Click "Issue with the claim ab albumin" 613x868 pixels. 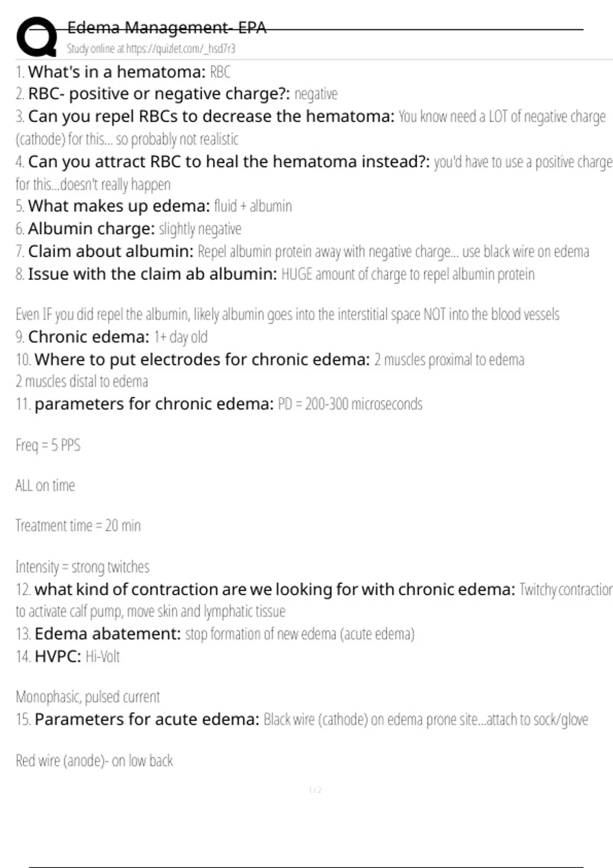click(153, 274)
